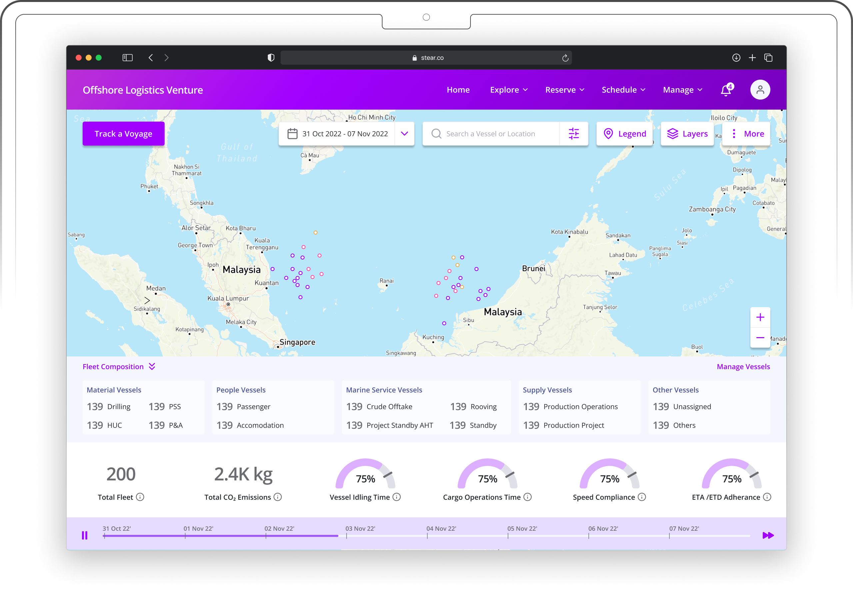
Task: Fast forward the timeline playback
Action: [768, 535]
